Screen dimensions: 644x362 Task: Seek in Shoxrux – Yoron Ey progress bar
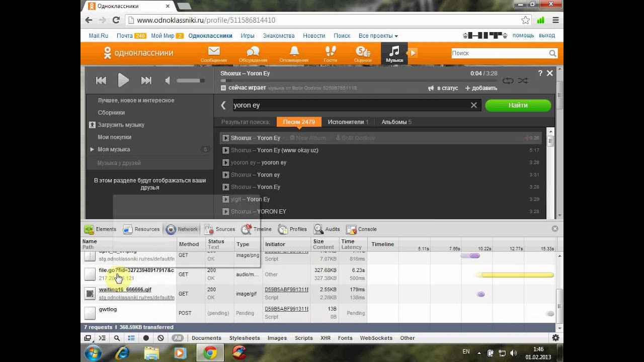pyautogui.click(x=359, y=80)
